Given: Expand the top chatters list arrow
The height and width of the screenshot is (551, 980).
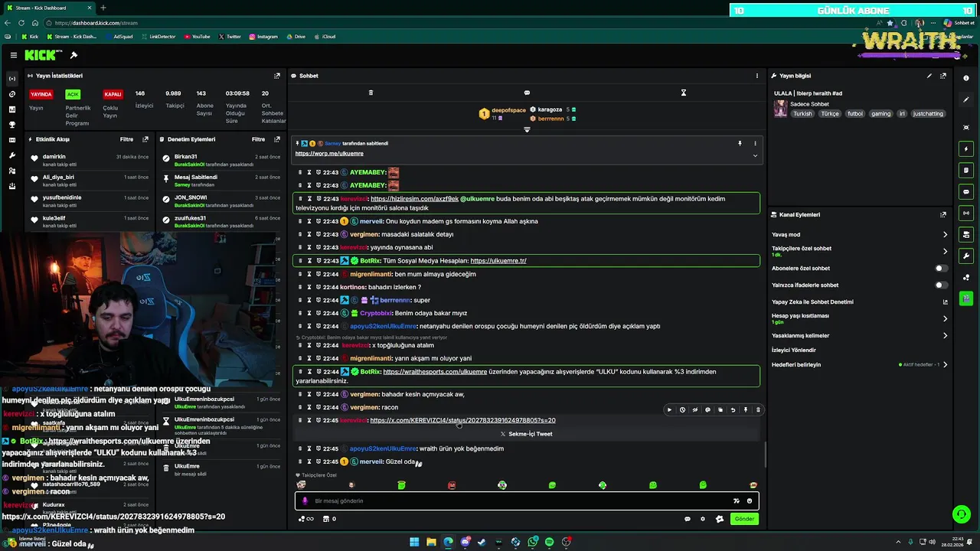Looking at the screenshot, I should pos(527,129).
